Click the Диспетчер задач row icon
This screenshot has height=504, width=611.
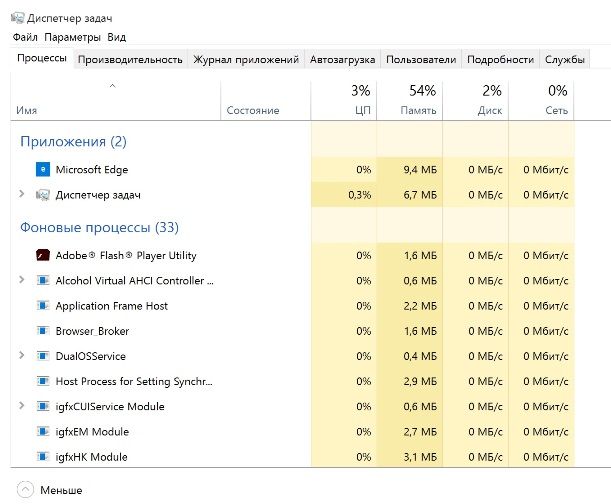[43, 195]
